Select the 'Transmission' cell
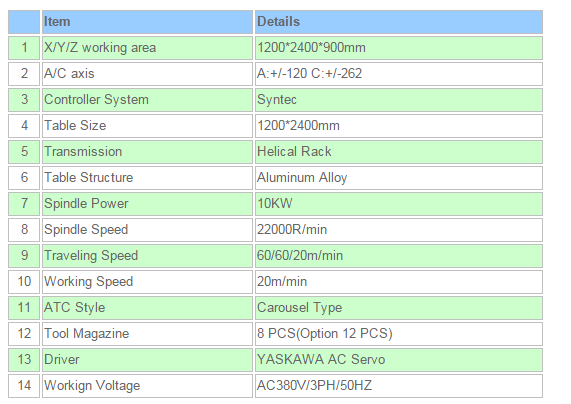 point(147,152)
